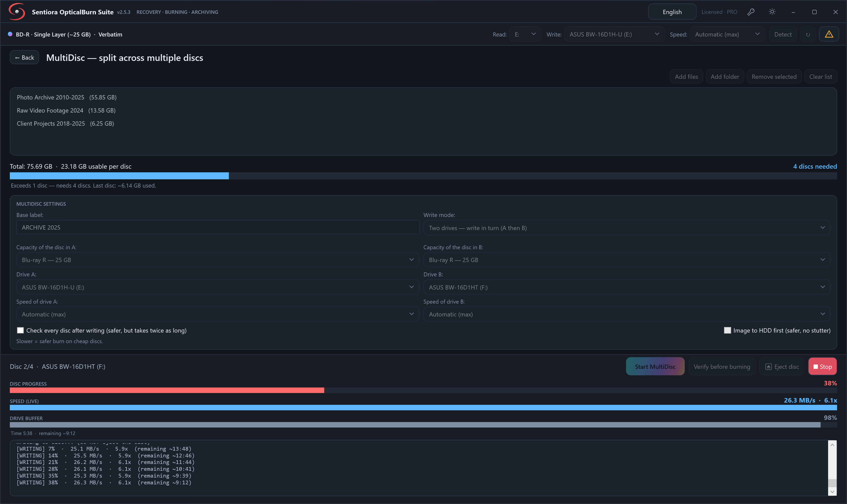Go Back to the previous screen
Image resolution: width=847 pixels, height=504 pixels.
pos(24,57)
